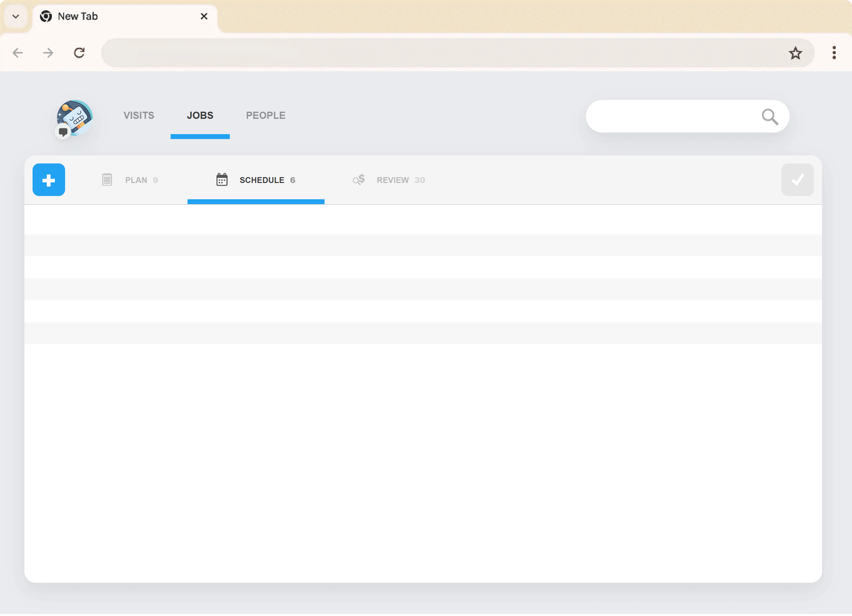Expand the tab search dropdown chevron
This screenshot has width=852, height=616.
tap(15, 16)
